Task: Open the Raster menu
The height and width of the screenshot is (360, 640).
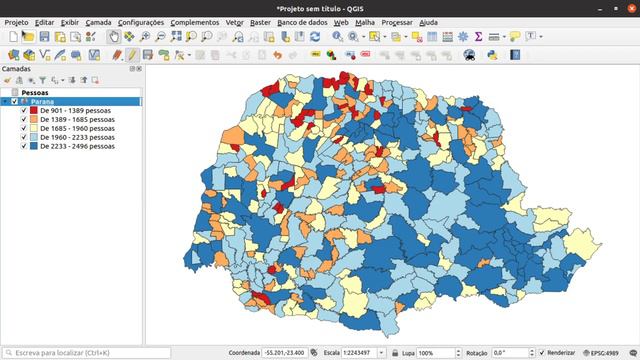Action: (x=260, y=23)
